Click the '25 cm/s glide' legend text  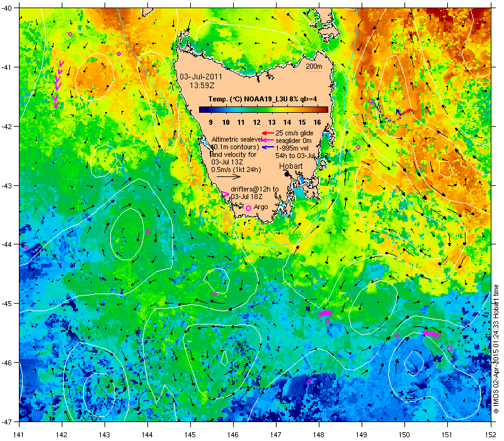click(x=294, y=133)
